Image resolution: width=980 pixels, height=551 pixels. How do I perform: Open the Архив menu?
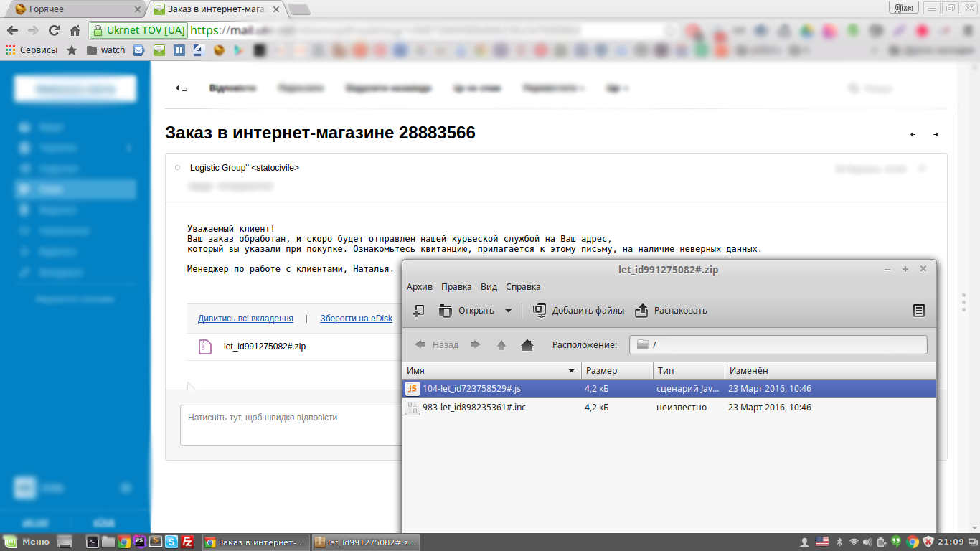pyautogui.click(x=420, y=287)
